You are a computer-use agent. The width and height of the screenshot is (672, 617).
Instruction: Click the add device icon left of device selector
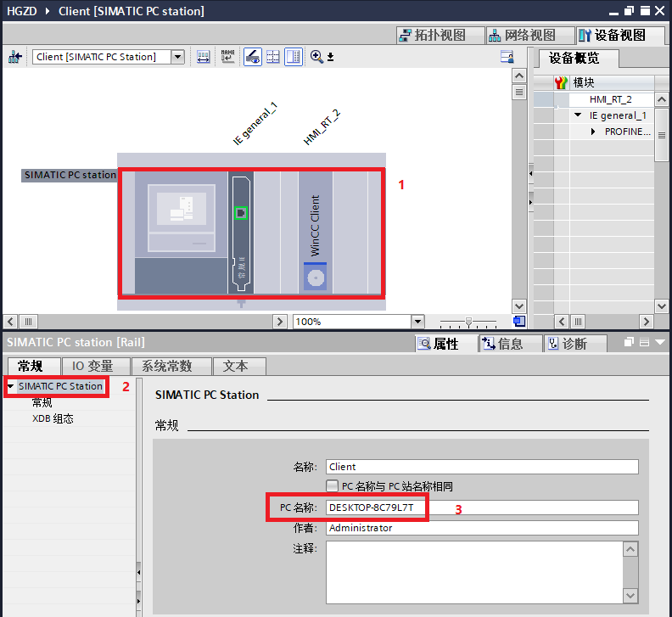tap(15, 57)
